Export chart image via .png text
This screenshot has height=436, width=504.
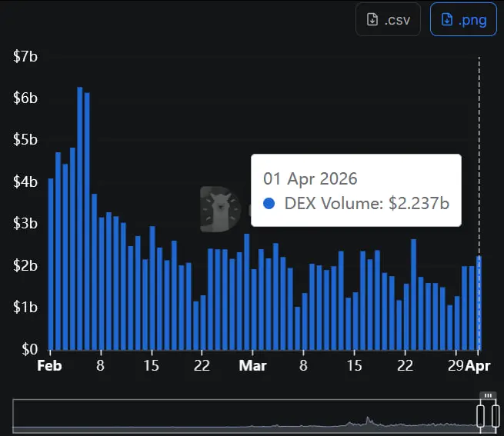(472, 20)
